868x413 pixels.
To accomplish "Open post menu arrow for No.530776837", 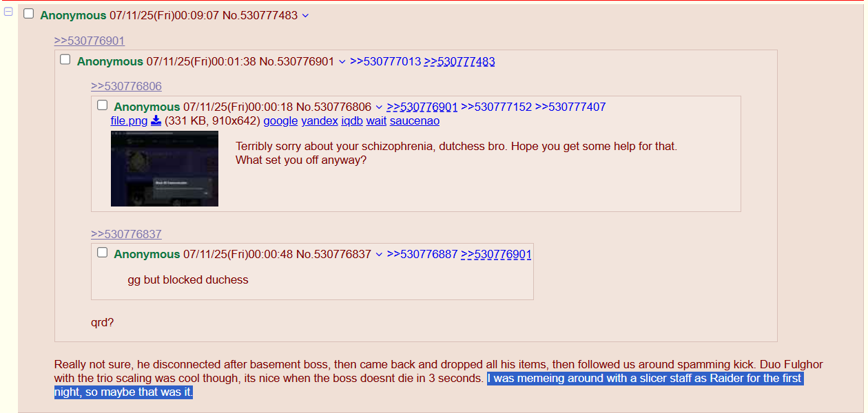I will (378, 254).
